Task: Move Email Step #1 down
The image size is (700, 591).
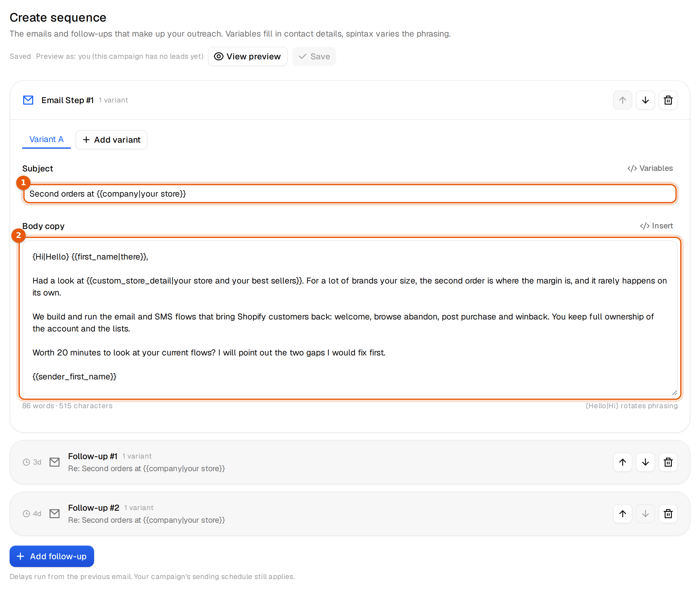Action: click(645, 100)
